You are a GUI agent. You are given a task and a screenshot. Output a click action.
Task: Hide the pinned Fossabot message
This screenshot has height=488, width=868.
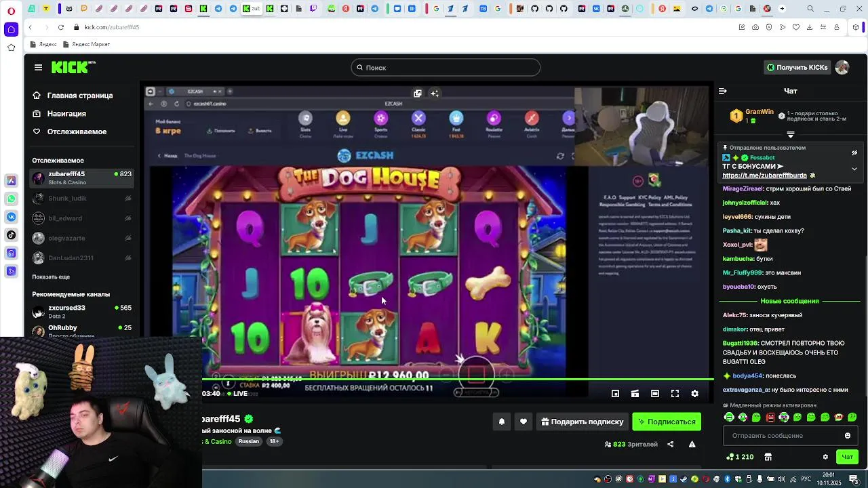click(854, 152)
